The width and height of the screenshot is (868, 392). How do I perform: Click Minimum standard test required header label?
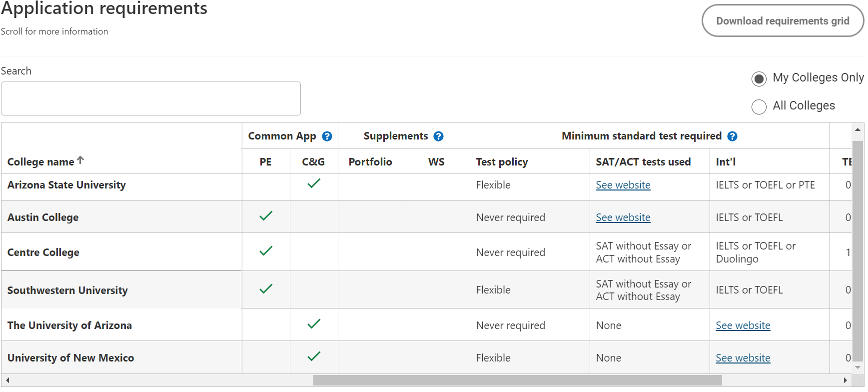(642, 136)
